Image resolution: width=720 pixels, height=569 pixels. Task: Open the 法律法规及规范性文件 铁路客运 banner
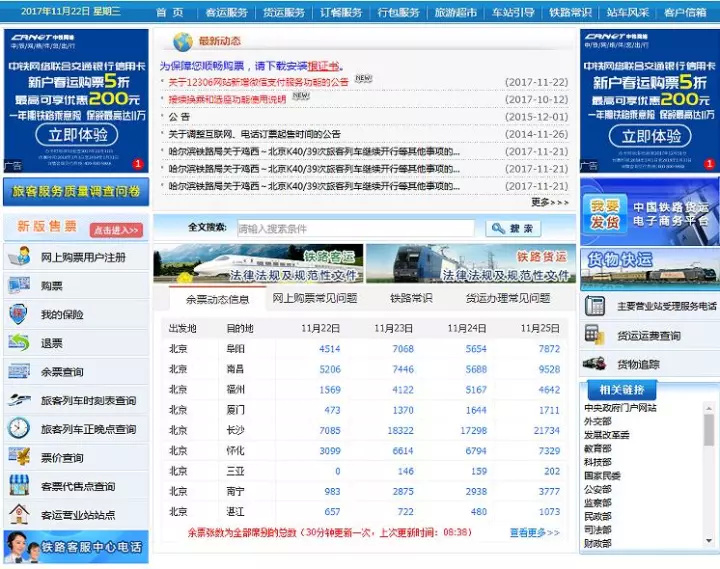pos(258,264)
